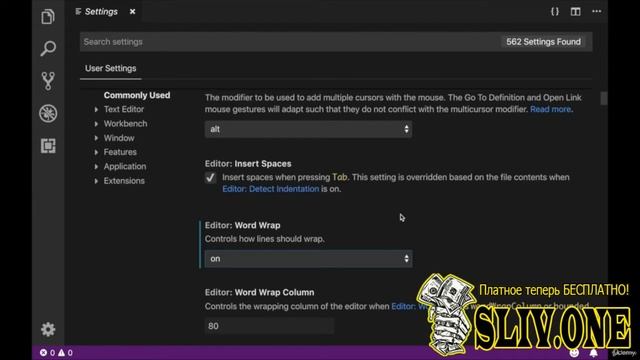640x360 pixels.
Task: Toggle the Insert Spaces checkbox
Action: (x=210, y=178)
